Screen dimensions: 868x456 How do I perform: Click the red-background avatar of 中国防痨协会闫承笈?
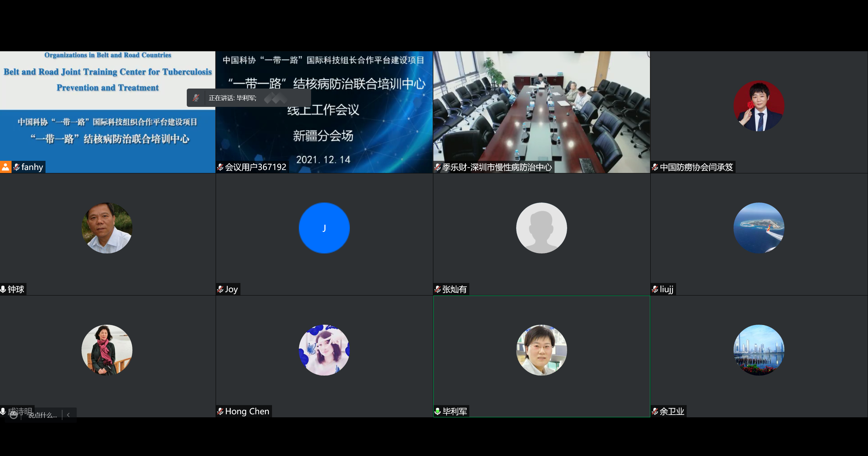[x=759, y=106]
